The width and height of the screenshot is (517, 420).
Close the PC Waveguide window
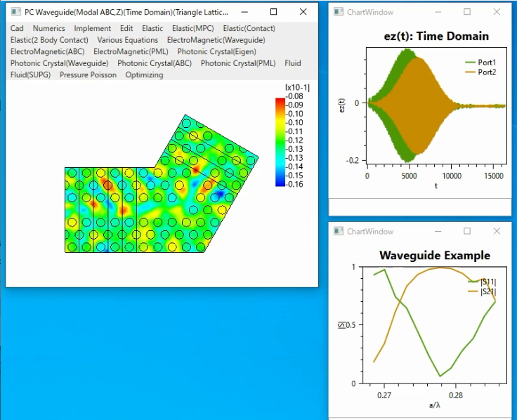point(303,12)
